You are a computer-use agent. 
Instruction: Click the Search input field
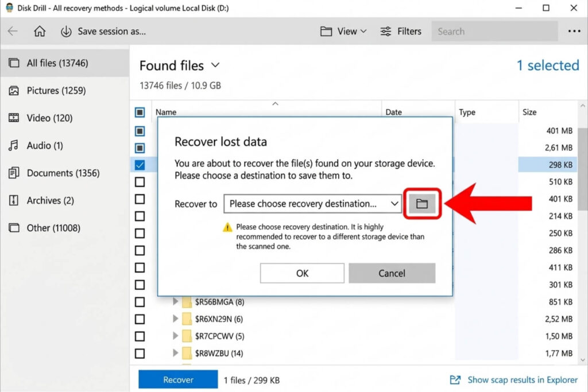click(x=494, y=32)
